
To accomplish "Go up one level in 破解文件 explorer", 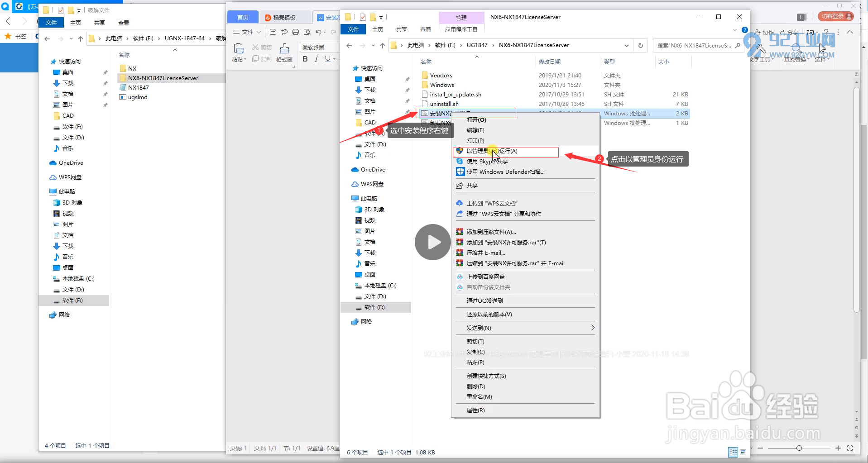I will (x=81, y=38).
